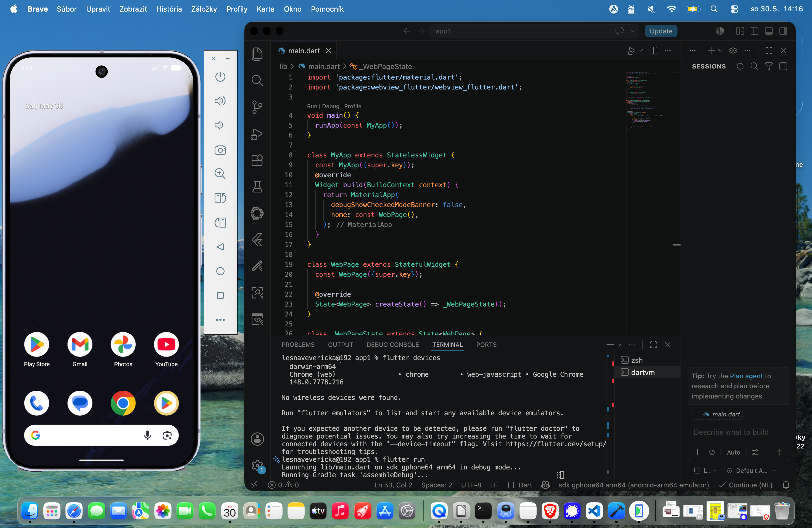The height and width of the screenshot is (528, 812).
Task: Tap the emulator Home circle button
Action: (x=220, y=271)
